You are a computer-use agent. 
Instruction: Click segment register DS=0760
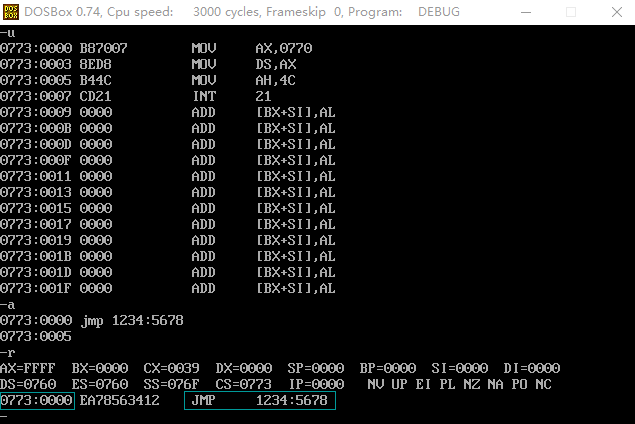tap(28, 384)
